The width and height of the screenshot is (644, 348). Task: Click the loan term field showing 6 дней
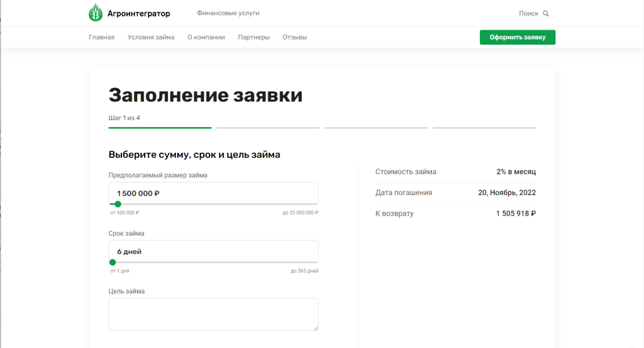click(213, 251)
